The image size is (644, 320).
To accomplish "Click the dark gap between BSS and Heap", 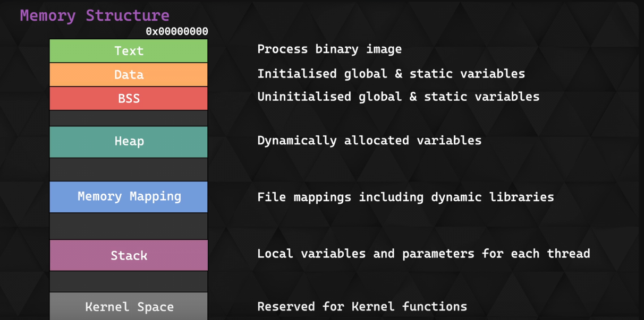I will pyautogui.click(x=129, y=118).
